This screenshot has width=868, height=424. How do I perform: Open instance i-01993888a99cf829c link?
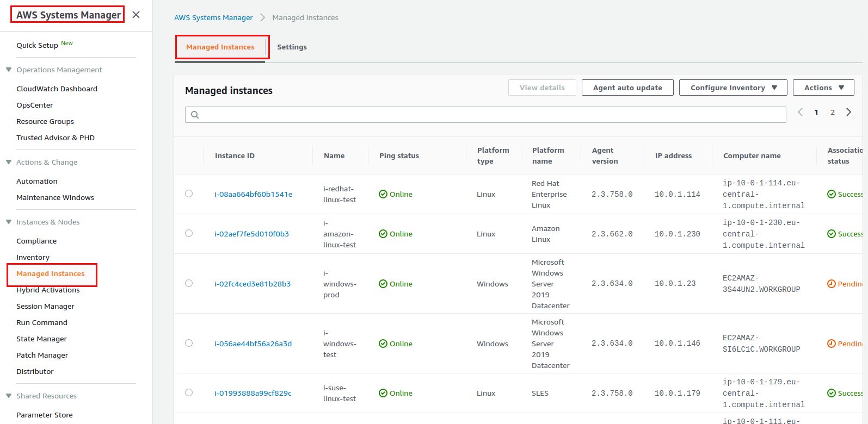pos(253,393)
